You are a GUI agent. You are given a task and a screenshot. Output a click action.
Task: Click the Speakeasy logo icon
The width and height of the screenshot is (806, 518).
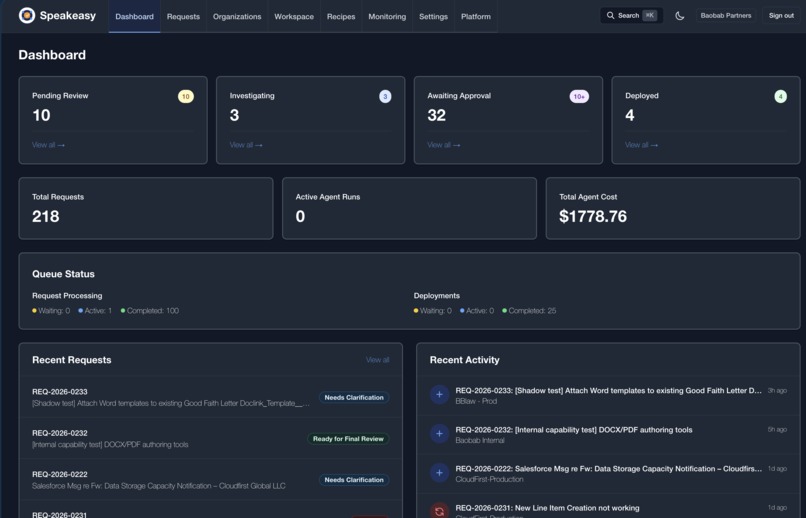point(27,15)
